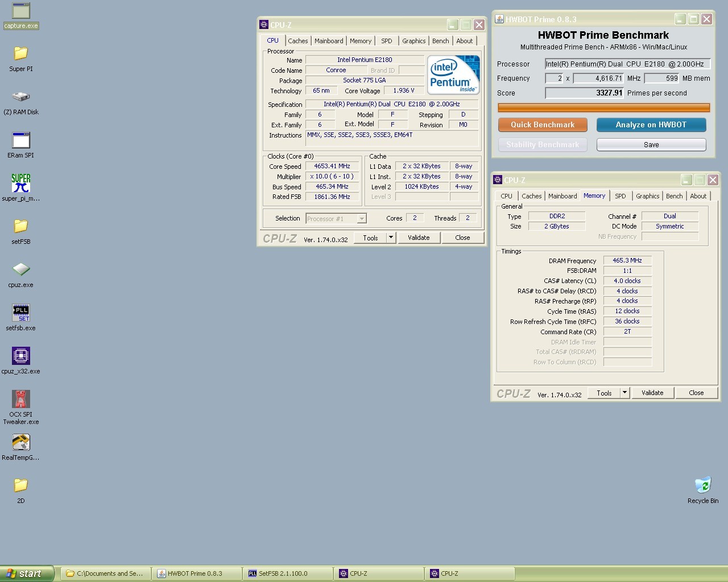Click Validate in lower CPU-Z window
The width and height of the screenshot is (728, 582).
(652, 393)
